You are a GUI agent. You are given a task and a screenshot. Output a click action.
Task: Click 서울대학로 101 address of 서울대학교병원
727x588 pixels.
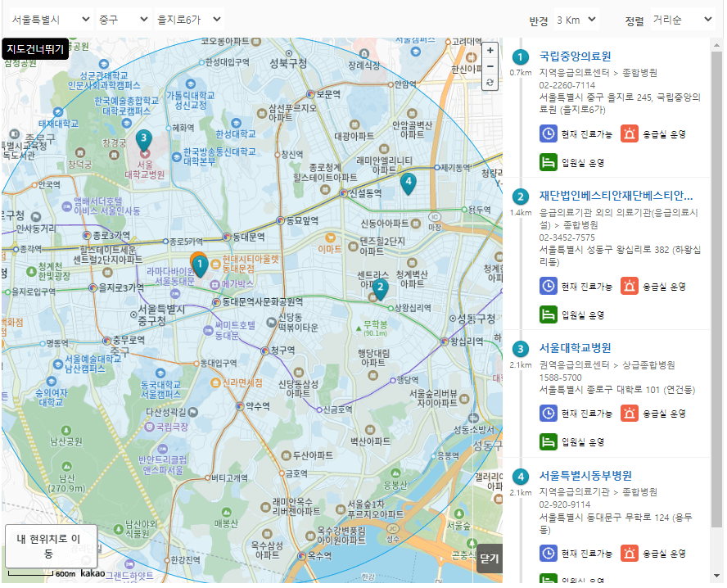pos(617,390)
